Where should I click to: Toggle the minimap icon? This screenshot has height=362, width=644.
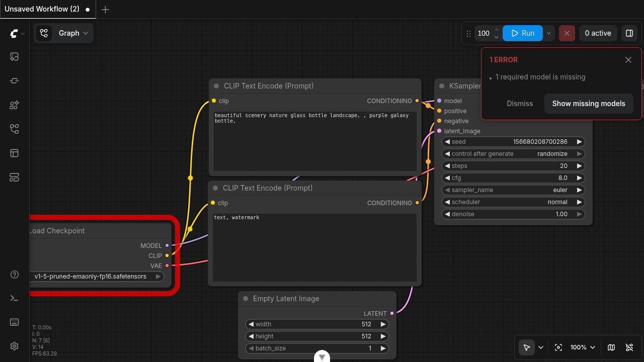[611, 347]
